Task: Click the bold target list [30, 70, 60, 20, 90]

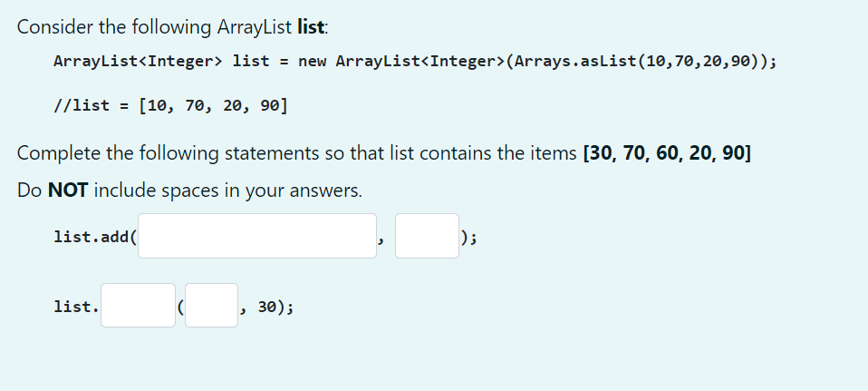Action: (667, 153)
